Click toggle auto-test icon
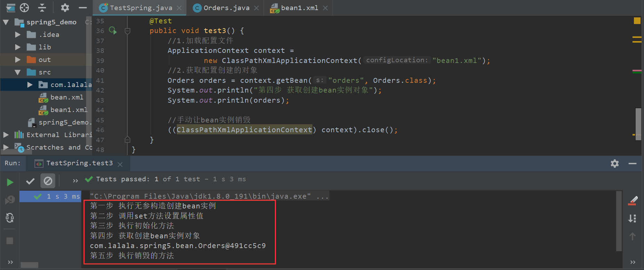644x270 pixels. point(10,218)
